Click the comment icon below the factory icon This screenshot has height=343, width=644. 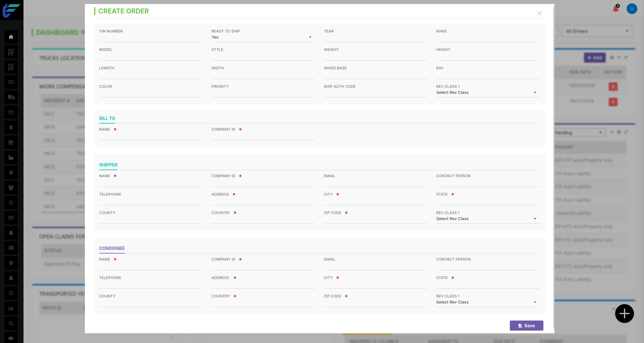(x=11, y=173)
